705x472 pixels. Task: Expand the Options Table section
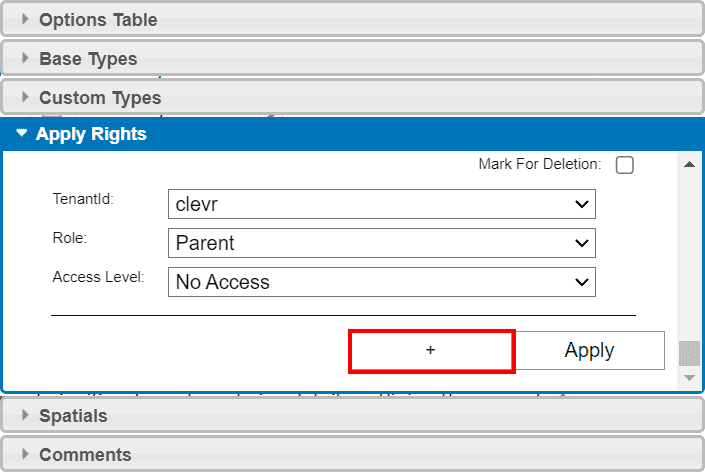352,19
